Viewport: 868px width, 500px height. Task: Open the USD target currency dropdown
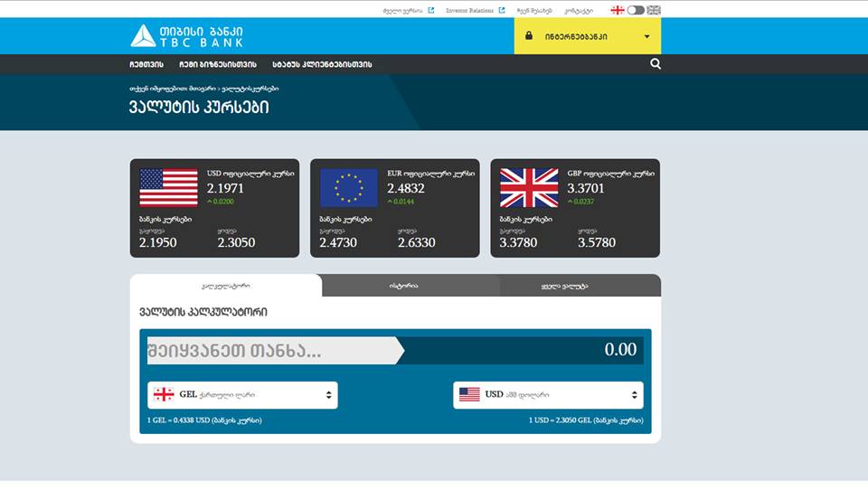[548, 395]
